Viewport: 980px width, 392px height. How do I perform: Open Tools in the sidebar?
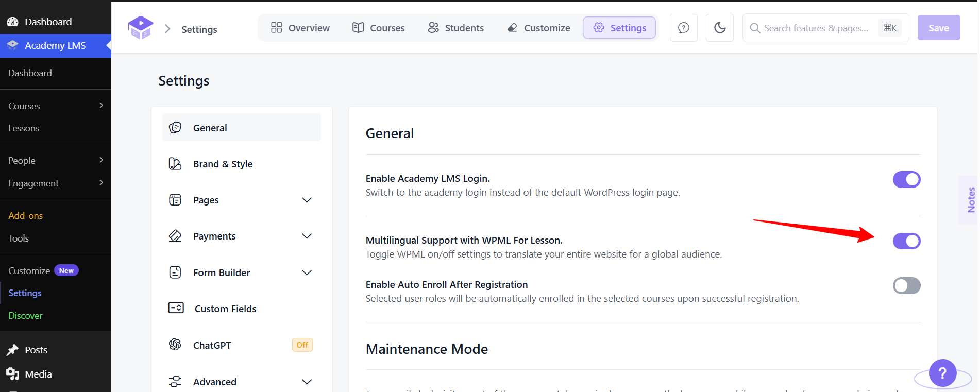click(19, 238)
